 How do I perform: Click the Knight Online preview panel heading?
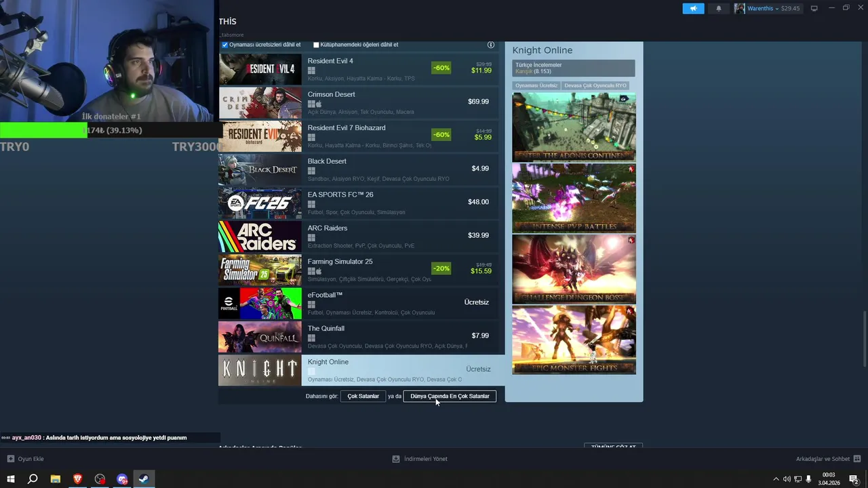click(x=542, y=50)
